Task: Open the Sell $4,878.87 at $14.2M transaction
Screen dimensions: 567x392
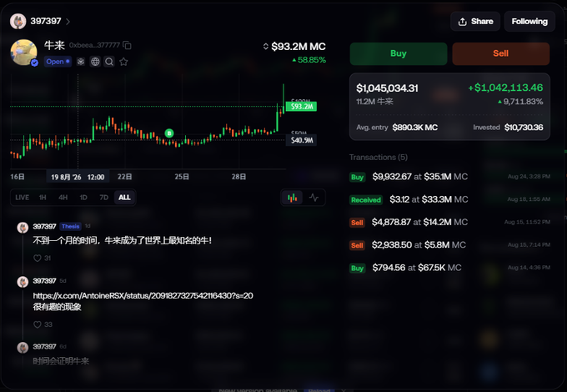Action: pyautogui.click(x=449, y=223)
